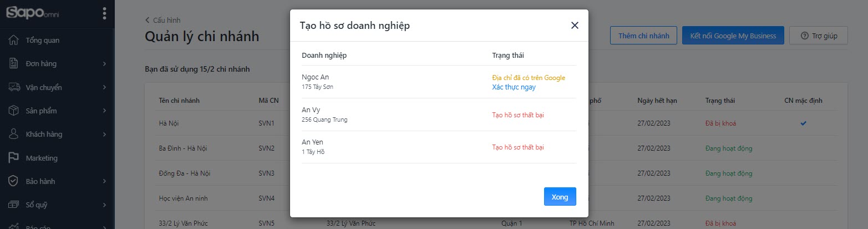Click the Sapo omni logo
This screenshot has height=229, width=868.
coord(33,12)
